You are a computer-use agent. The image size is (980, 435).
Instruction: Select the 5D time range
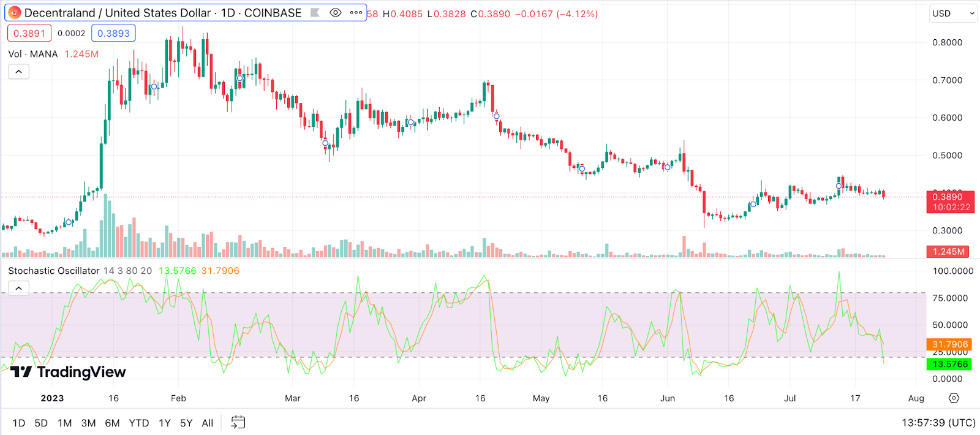point(41,423)
